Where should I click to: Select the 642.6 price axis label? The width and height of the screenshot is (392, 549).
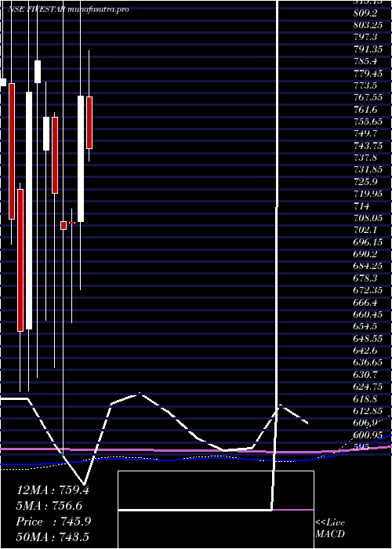365,351
